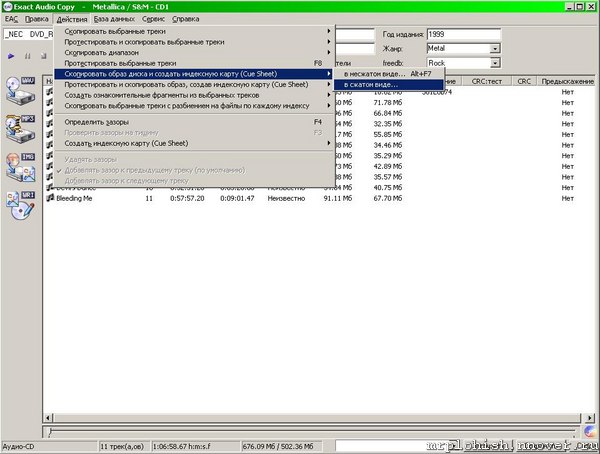Select submenu item в сжатом виде
The height and width of the screenshot is (454, 600).
388,85
